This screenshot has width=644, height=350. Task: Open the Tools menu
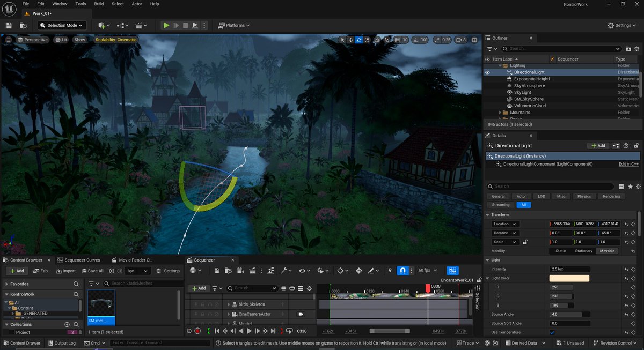tap(80, 4)
